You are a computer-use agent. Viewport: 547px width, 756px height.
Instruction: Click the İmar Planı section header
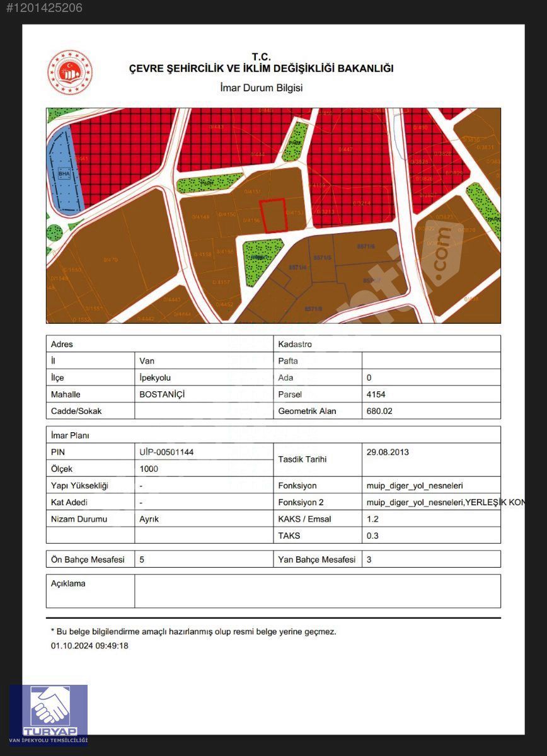click(70, 435)
